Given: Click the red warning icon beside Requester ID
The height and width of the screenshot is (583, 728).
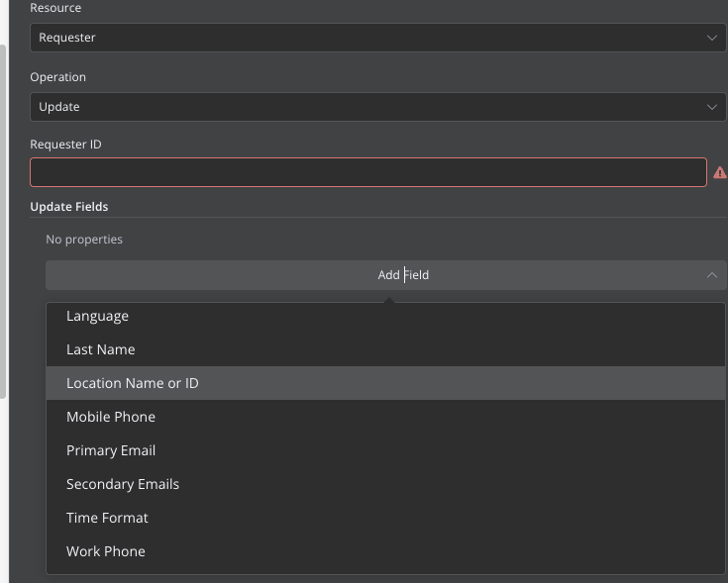Looking at the screenshot, I should (720, 172).
